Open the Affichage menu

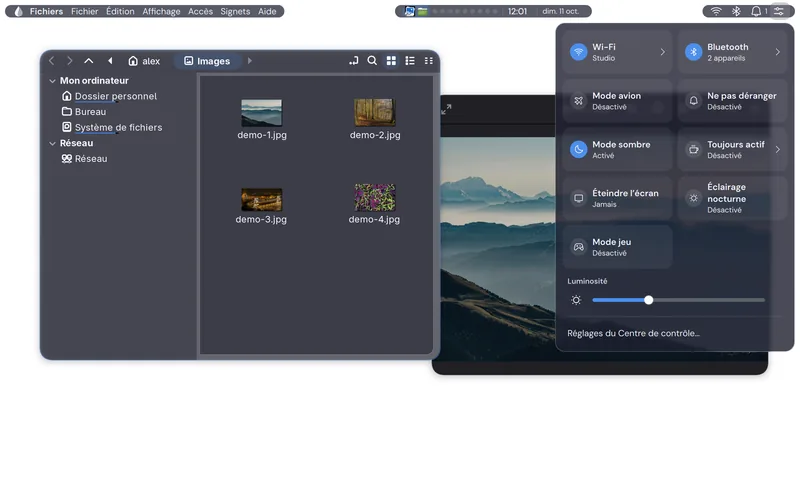(161, 11)
